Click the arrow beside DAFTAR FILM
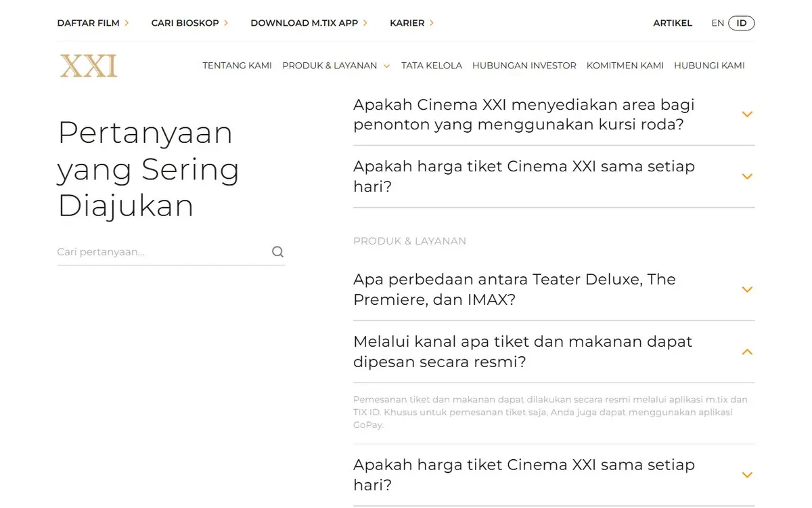Viewport: 812px width, 508px height. 127,23
